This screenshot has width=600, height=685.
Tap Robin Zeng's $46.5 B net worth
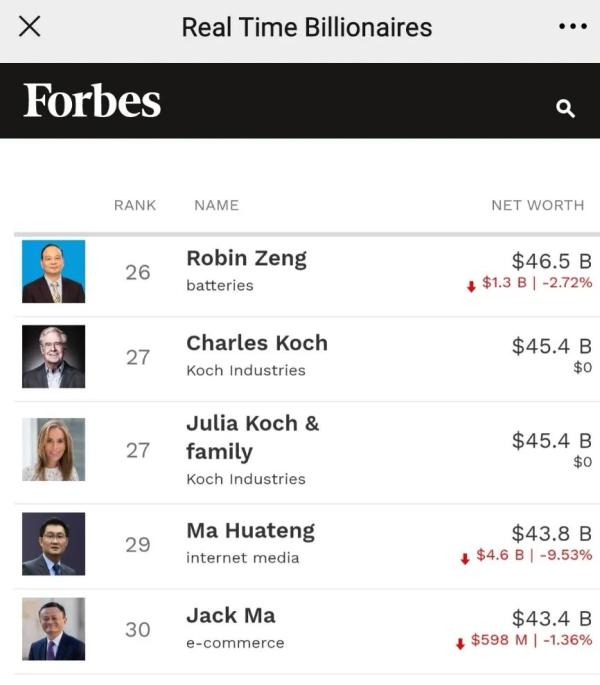click(551, 261)
